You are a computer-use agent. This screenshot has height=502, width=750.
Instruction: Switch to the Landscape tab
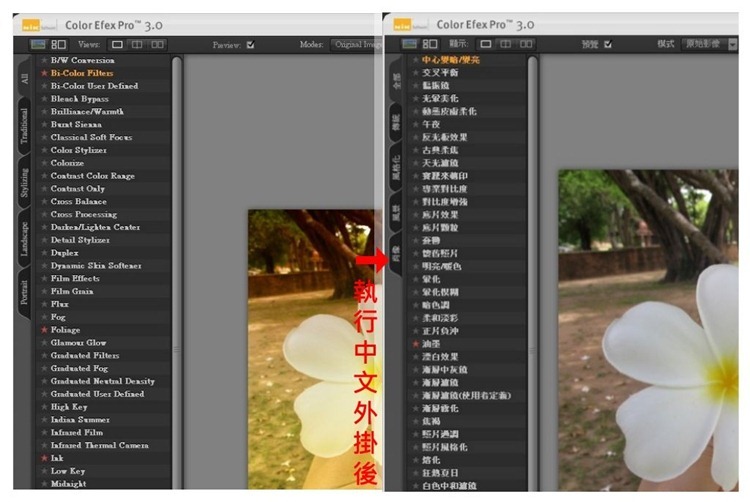24,239
